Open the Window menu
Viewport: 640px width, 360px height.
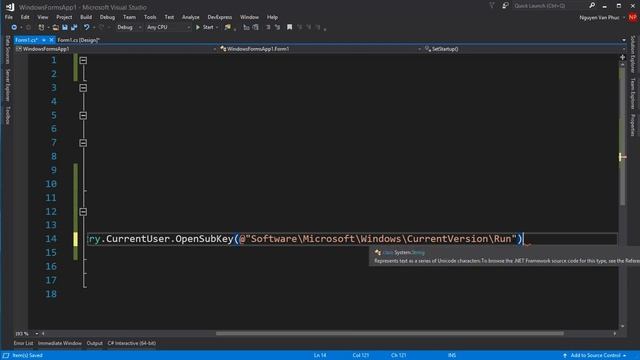pyautogui.click(x=249, y=17)
